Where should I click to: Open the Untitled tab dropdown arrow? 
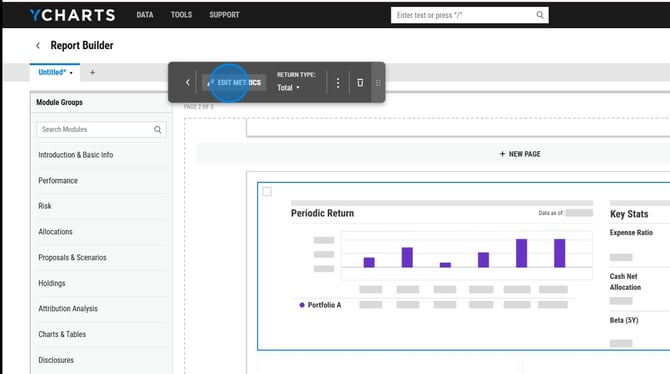click(71, 73)
